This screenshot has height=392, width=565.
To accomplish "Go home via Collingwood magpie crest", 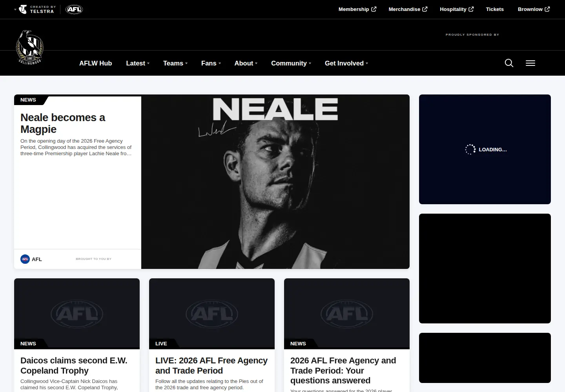I will (x=29, y=47).
